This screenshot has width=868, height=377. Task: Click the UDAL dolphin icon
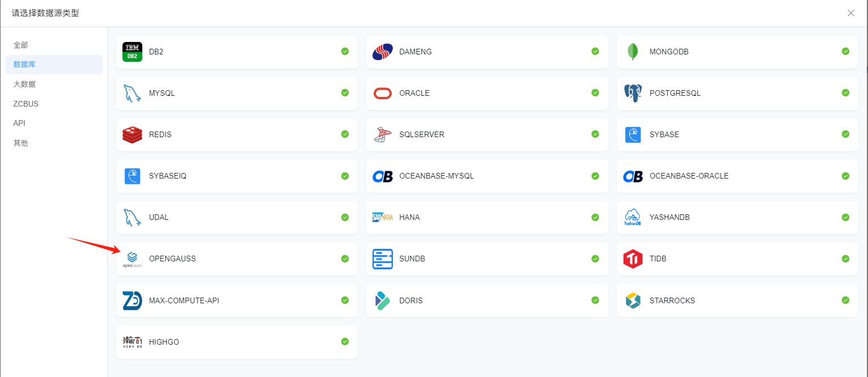[132, 217]
